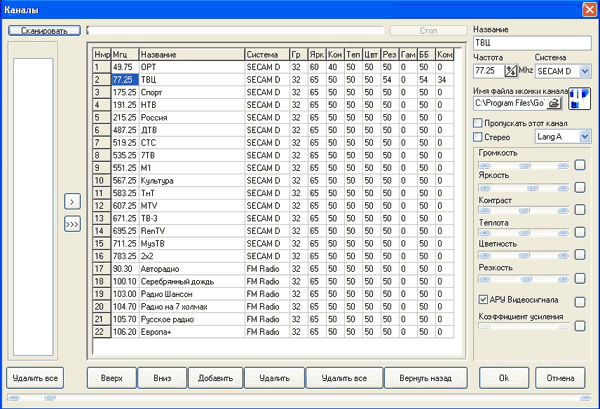
Task: Click the Удалить button
Action: (274, 378)
